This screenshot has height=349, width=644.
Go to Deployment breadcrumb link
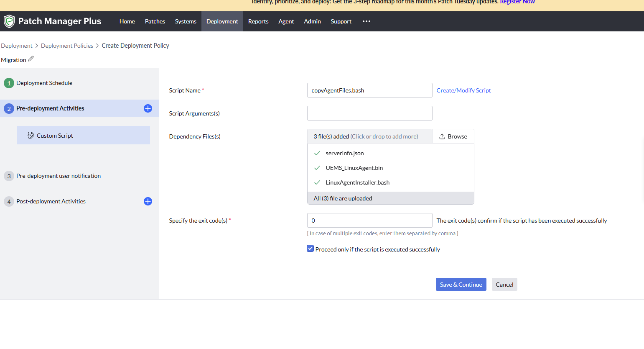click(x=17, y=46)
